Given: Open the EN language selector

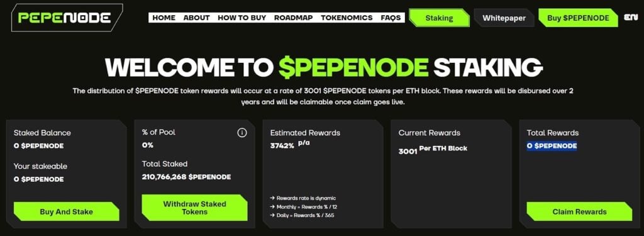Looking at the screenshot, I should click(630, 17).
